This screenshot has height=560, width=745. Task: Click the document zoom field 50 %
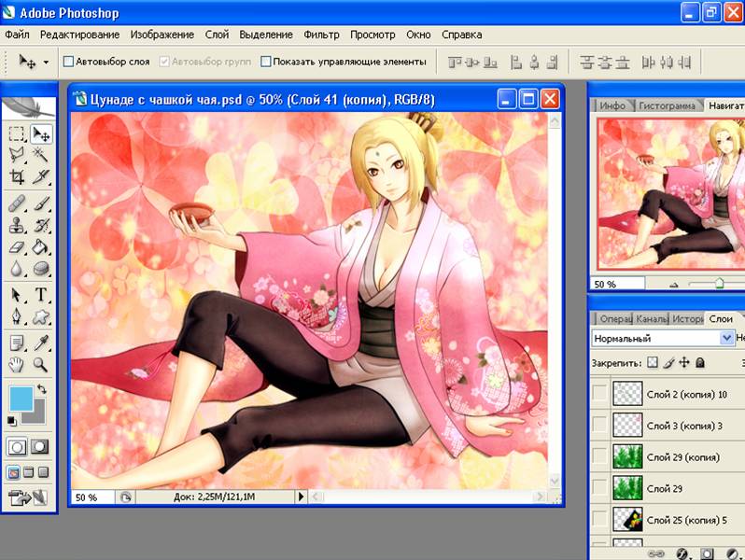(x=92, y=497)
